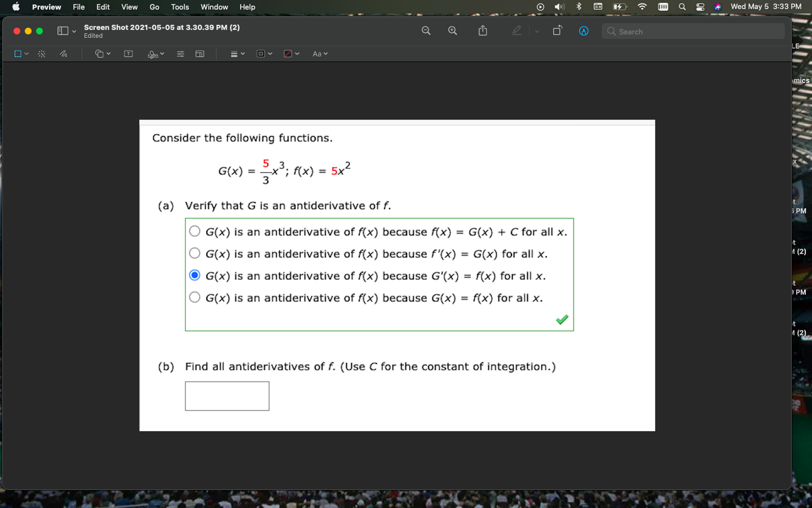The height and width of the screenshot is (508, 812).
Task: Click the answer box for part (b)
Action: coord(227,396)
